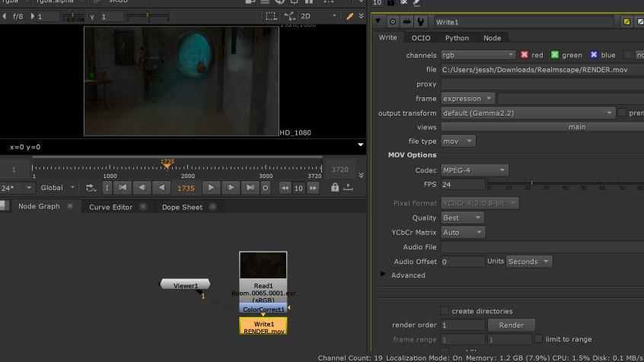Step forward to next keyframe
Viewport: 644px width, 362px height.
pyautogui.click(x=231, y=188)
